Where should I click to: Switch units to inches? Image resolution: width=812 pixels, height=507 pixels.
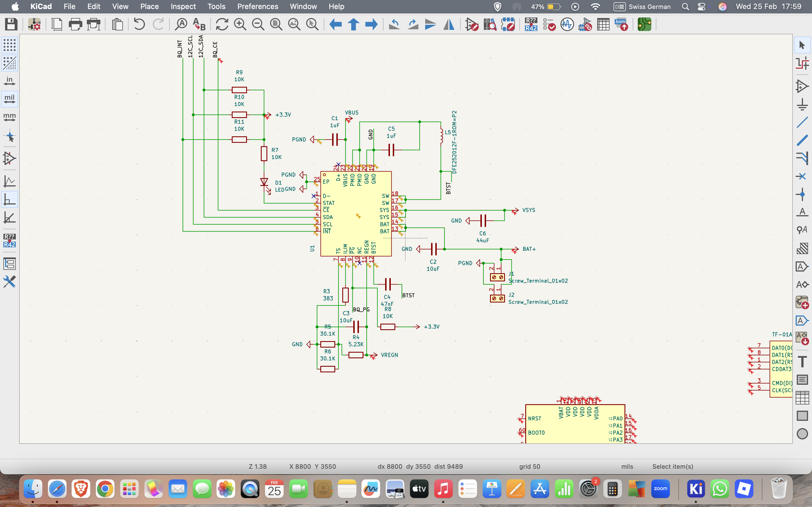pos(10,81)
